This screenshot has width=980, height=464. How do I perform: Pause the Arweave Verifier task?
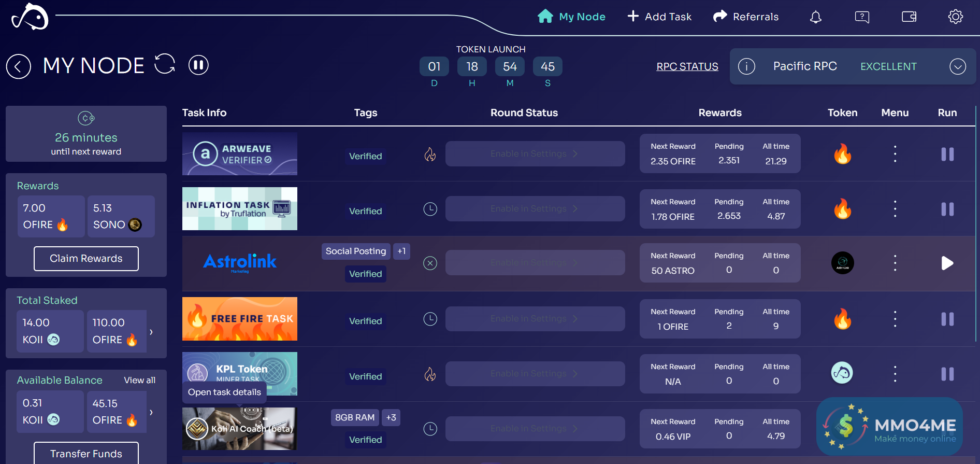pyautogui.click(x=947, y=154)
